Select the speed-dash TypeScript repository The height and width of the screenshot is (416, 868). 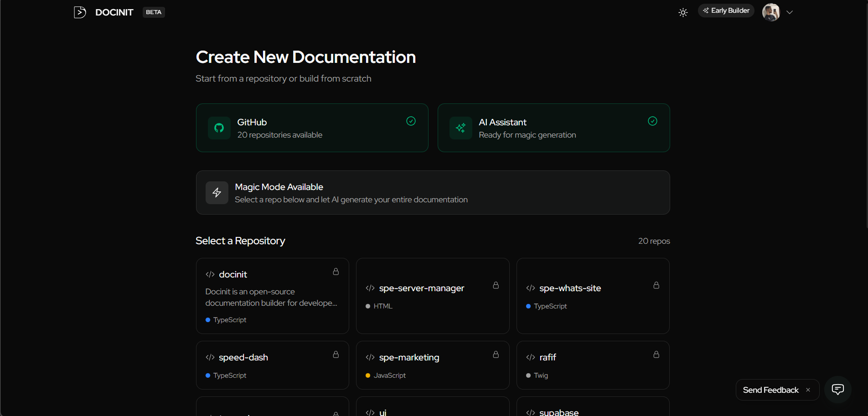click(272, 365)
